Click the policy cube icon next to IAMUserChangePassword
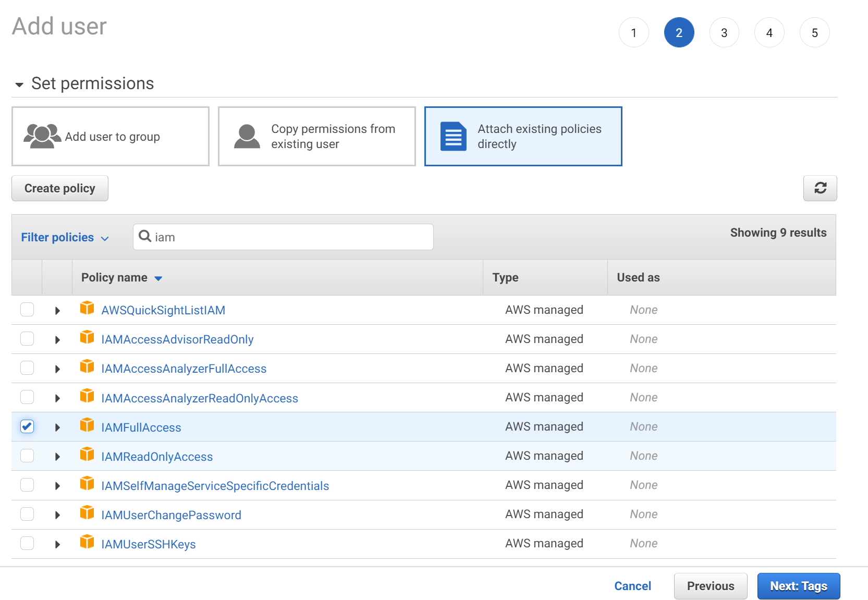 tap(87, 512)
